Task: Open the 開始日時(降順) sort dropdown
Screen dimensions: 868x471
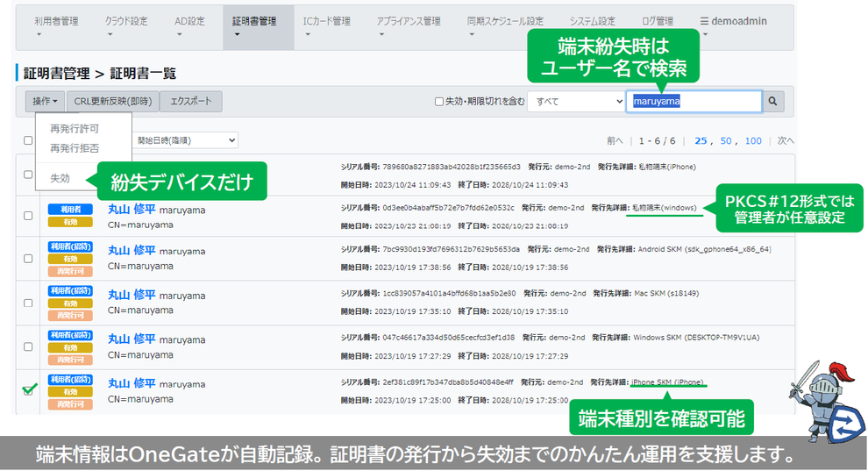Action: click(184, 140)
